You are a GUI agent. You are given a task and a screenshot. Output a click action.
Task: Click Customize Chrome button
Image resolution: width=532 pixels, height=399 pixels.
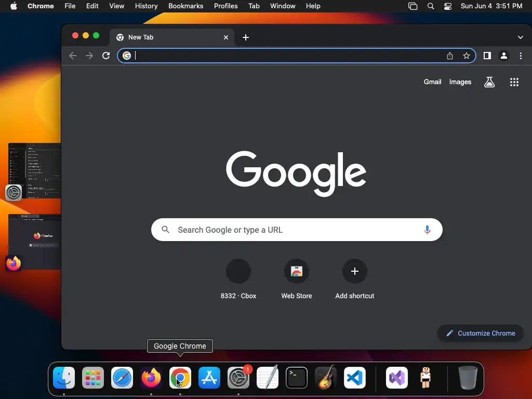point(481,333)
